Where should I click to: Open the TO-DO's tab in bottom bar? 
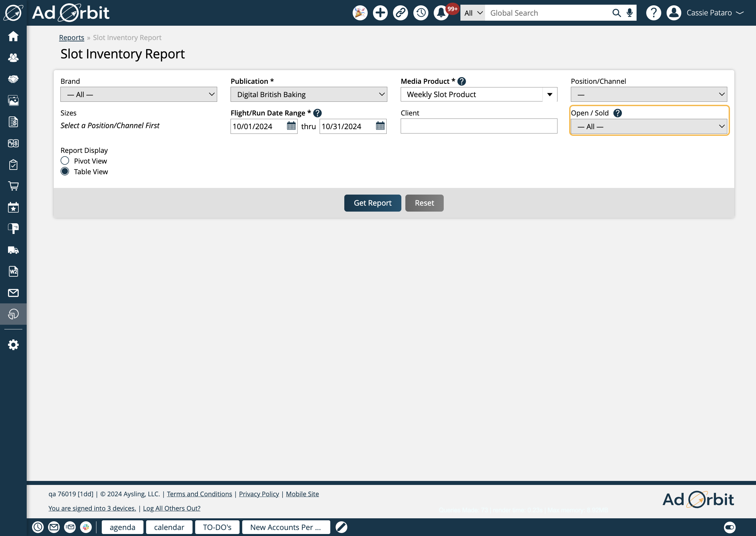coord(217,527)
